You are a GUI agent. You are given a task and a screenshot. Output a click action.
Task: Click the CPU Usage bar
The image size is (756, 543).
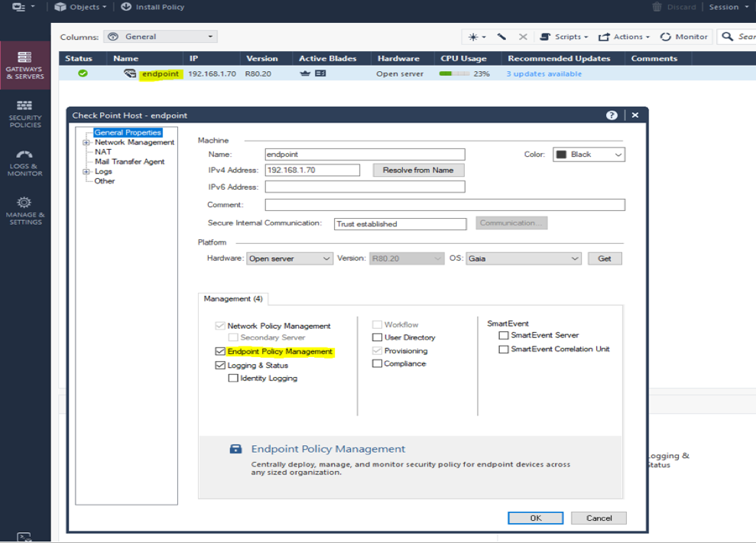click(x=454, y=73)
